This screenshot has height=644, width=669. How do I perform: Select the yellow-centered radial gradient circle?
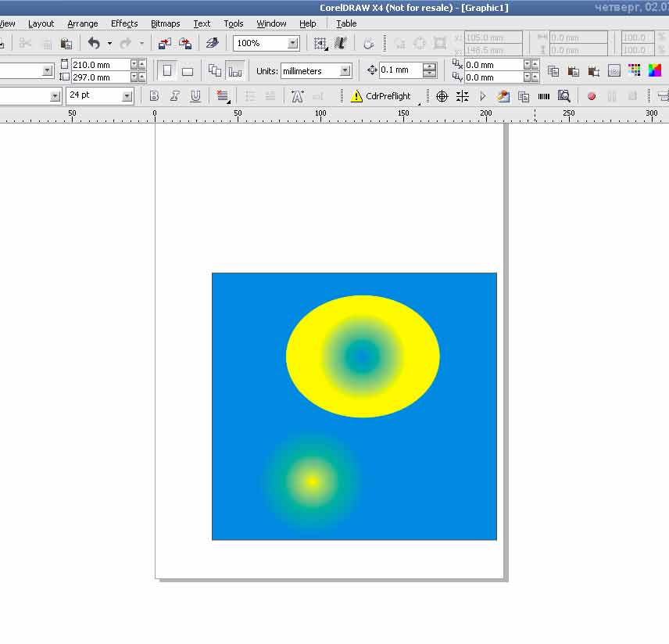coord(312,481)
